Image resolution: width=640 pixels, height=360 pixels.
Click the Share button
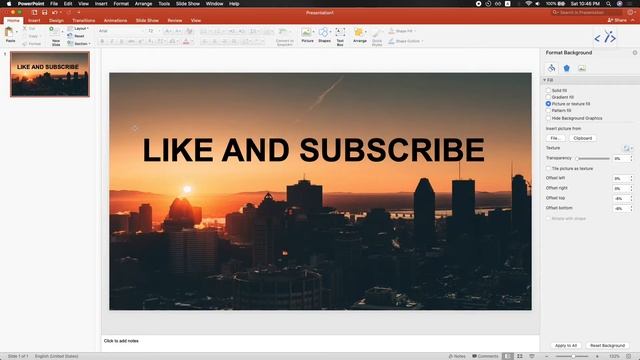click(x=617, y=20)
